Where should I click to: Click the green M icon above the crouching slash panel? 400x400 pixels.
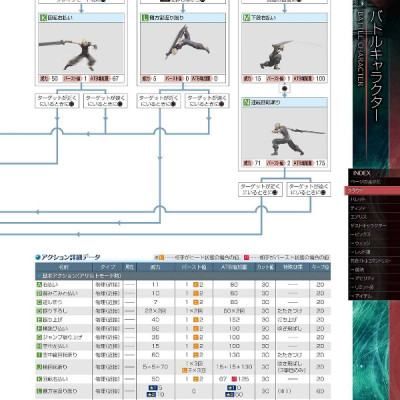click(x=246, y=18)
